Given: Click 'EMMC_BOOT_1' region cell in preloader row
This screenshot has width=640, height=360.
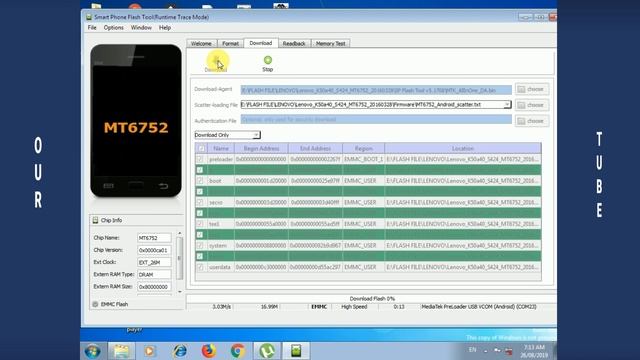Looking at the screenshot, I should pos(363,159).
